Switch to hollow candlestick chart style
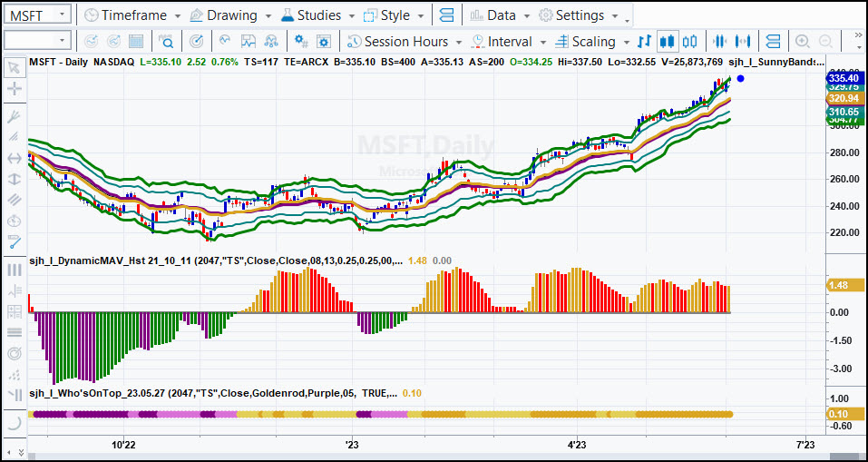Image resolution: width=868 pixels, height=462 pixels. tap(689, 42)
